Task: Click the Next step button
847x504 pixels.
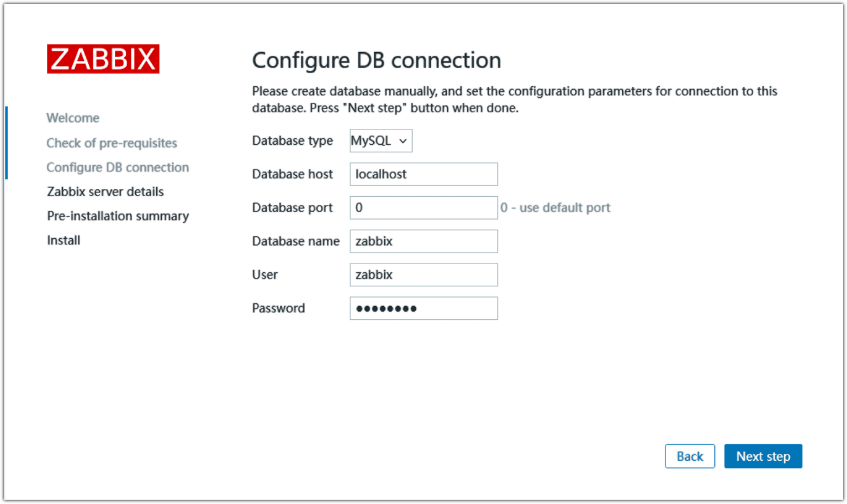Action: (x=763, y=456)
